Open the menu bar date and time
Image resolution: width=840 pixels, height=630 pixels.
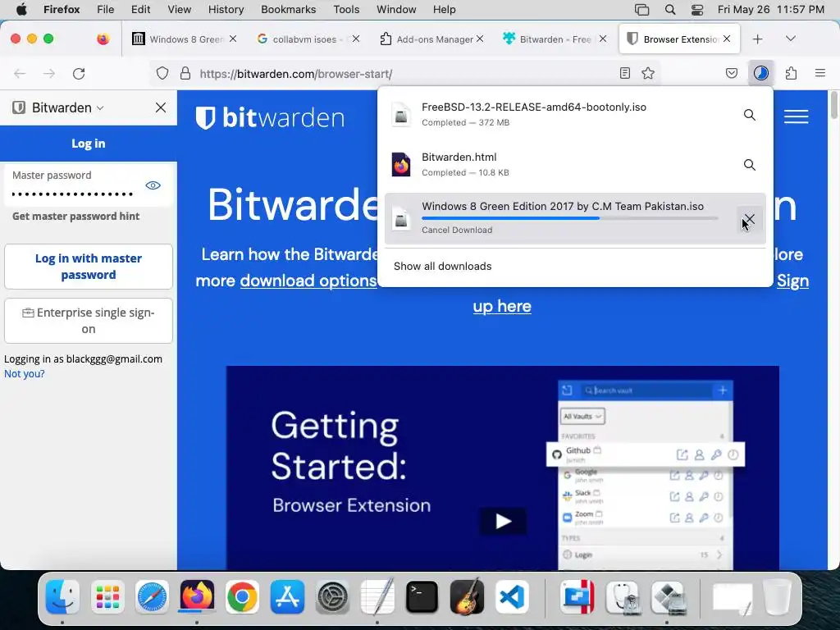click(x=771, y=10)
